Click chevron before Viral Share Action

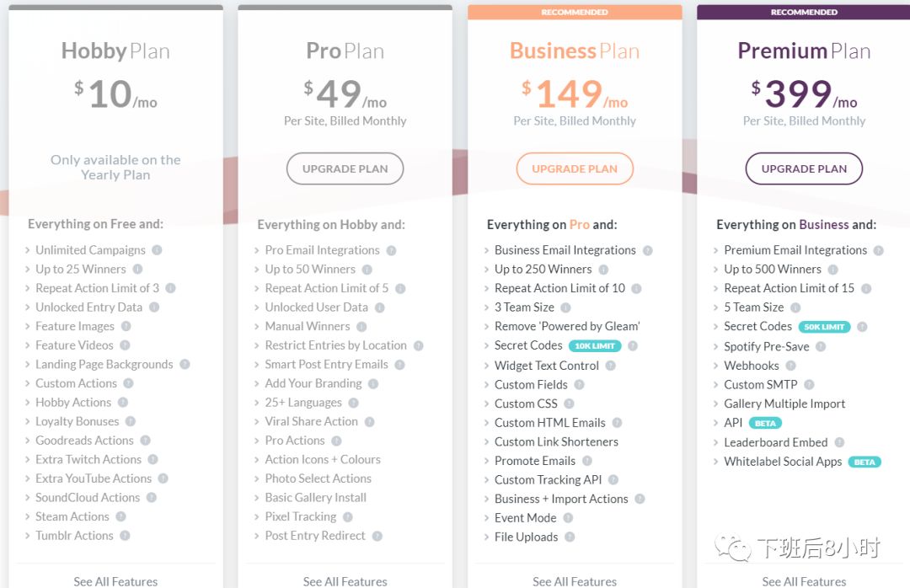pos(256,422)
